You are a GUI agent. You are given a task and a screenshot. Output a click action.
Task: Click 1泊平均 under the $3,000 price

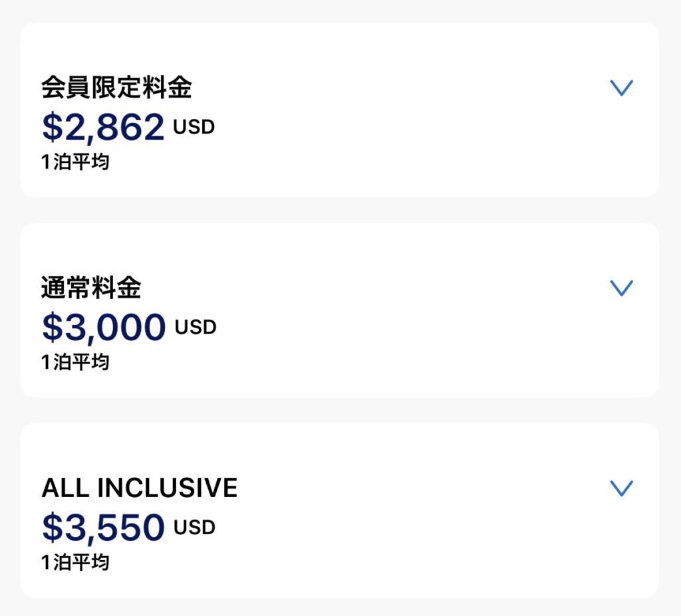[x=75, y=362]
